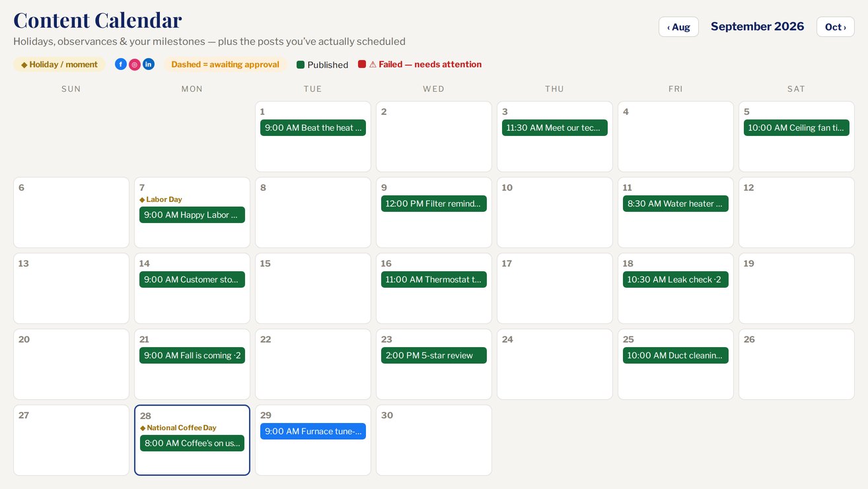
Task: Select the September 8 day cell
Action: click(x=313, y=212)
